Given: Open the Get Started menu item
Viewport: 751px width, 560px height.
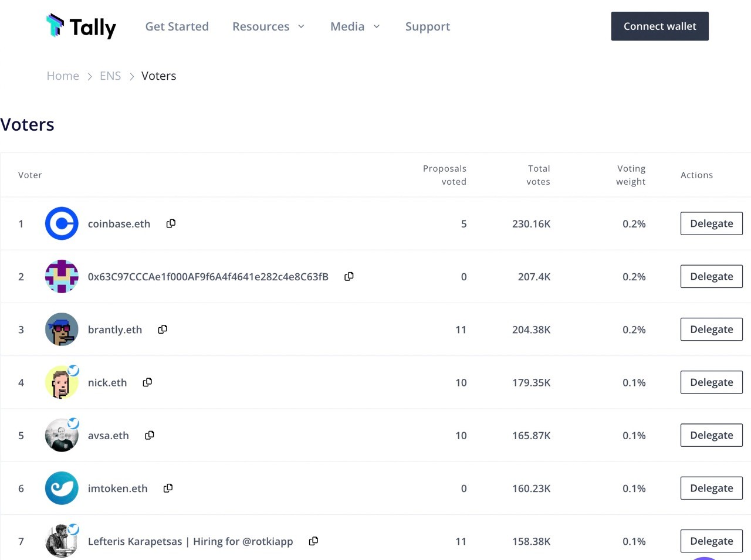Looking at the screenshot, I should click(177, 26).
